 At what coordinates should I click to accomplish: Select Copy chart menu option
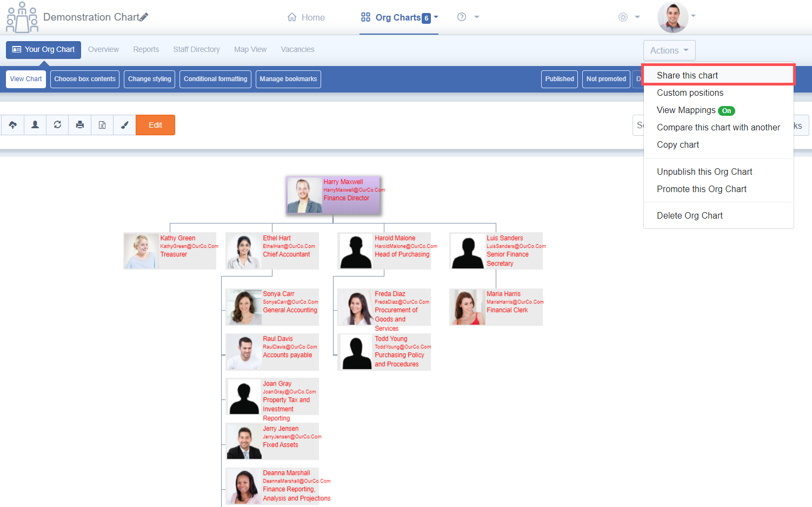(718, 144)
